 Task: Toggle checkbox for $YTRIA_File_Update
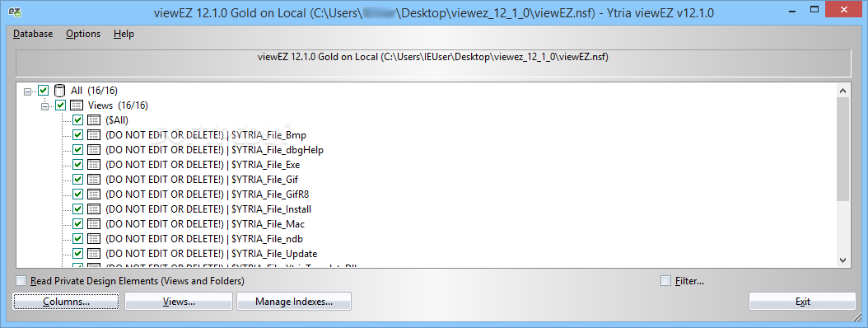77,254
